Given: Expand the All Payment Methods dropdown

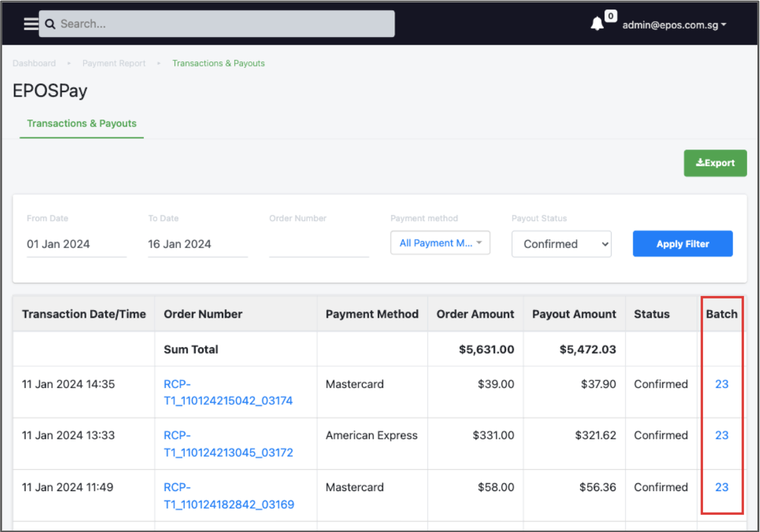Looking at the screenshot, I should pyautogui.click(x=440, y=243).
